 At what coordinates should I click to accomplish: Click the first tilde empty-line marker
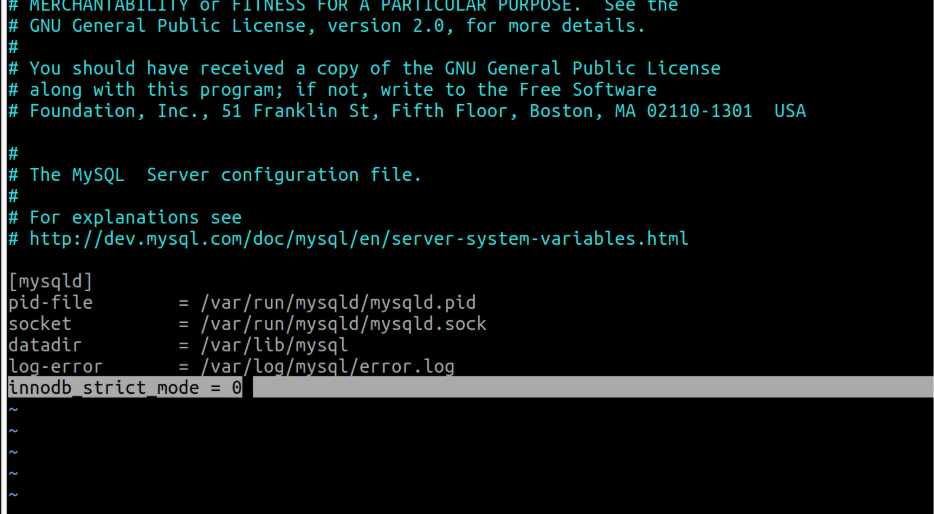pos(13,410)
